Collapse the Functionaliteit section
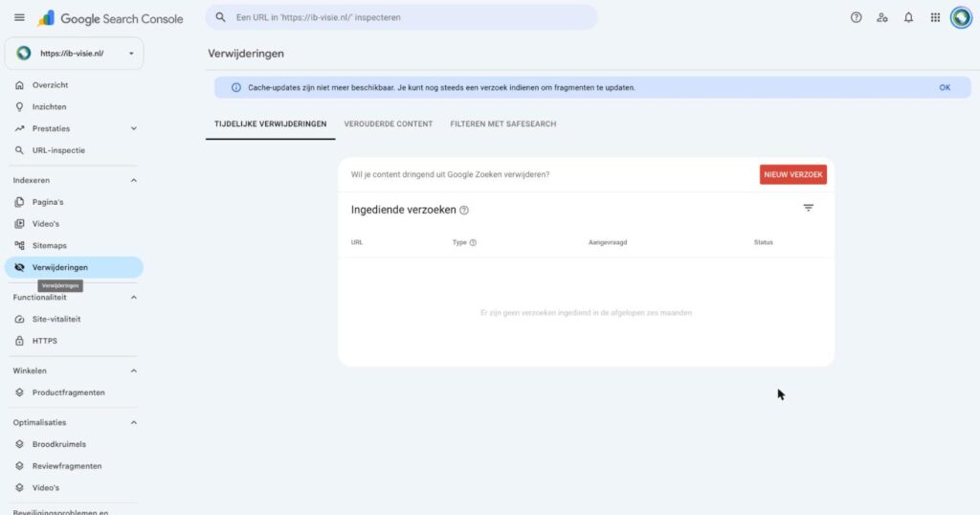Image resolution: width=980 pixels, height=515 pixels. [133, 298]
